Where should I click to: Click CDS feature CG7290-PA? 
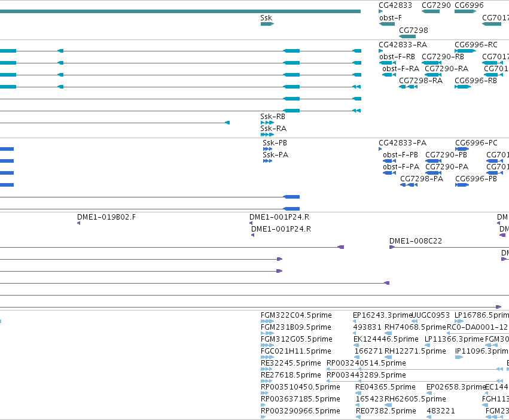click(447, 167)
